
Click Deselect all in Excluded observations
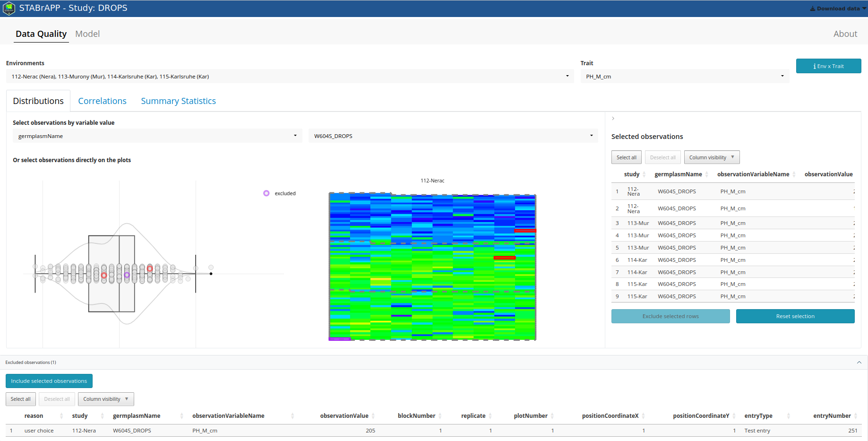57,399
